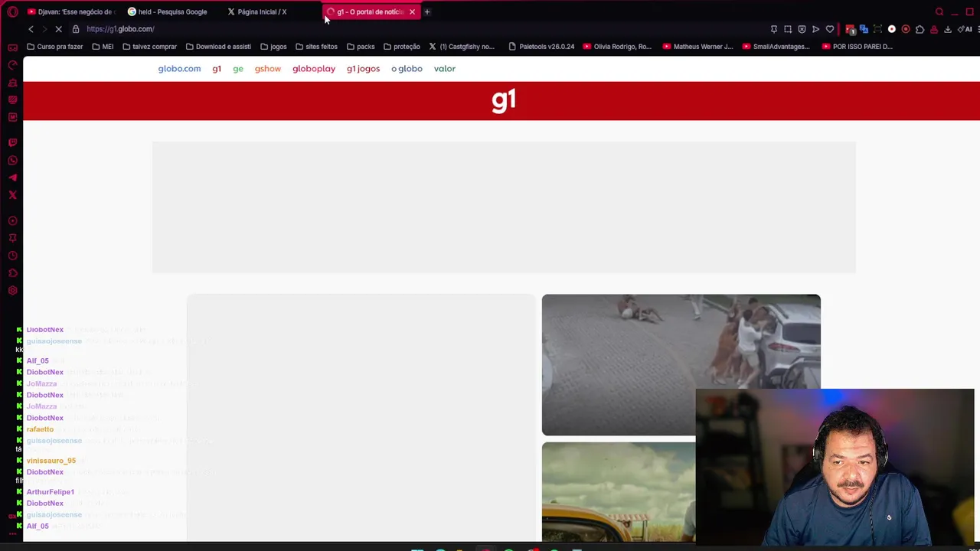Click the send/flow arrow icon

coord(815,29)
